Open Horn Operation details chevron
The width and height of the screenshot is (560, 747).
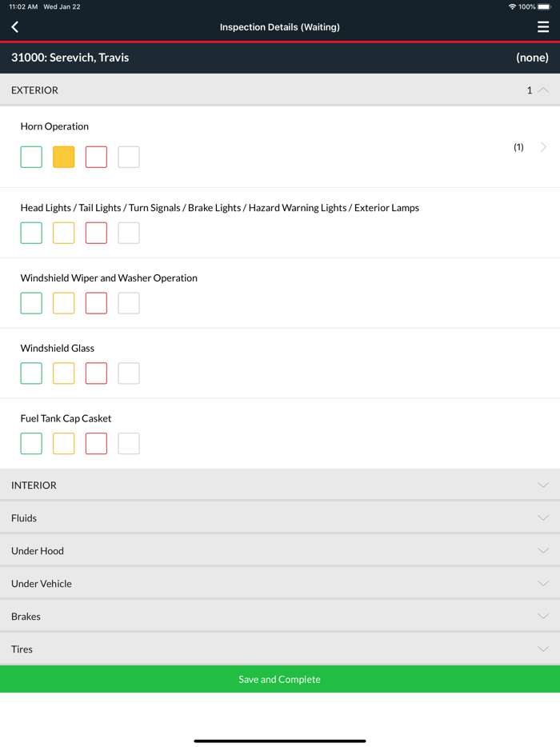[543, 147]
